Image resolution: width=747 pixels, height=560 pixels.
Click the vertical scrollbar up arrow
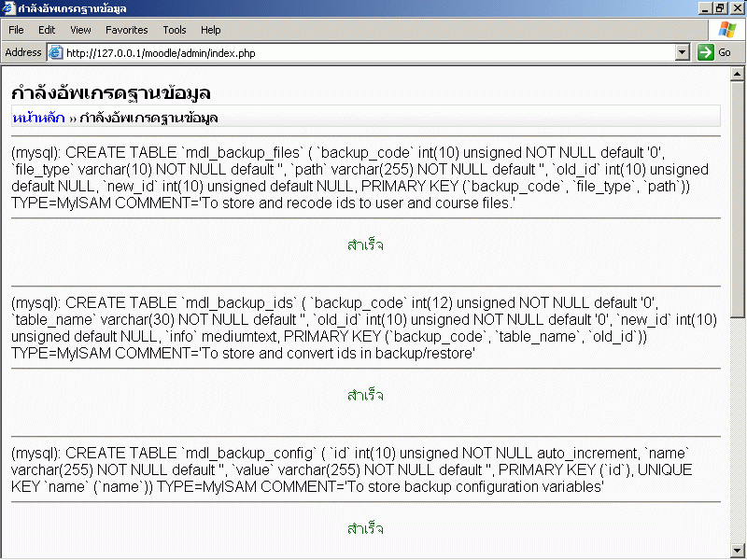point(739,74)
